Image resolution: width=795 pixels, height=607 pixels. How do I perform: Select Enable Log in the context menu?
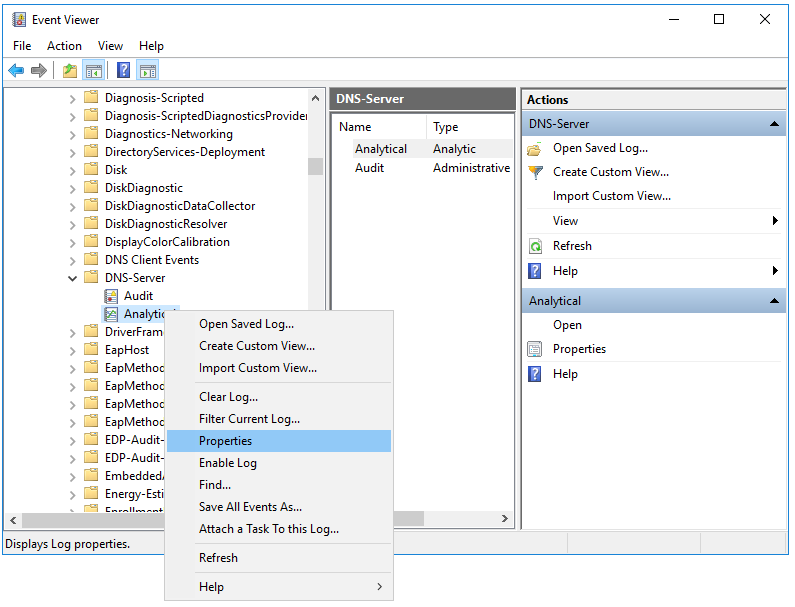228,463
